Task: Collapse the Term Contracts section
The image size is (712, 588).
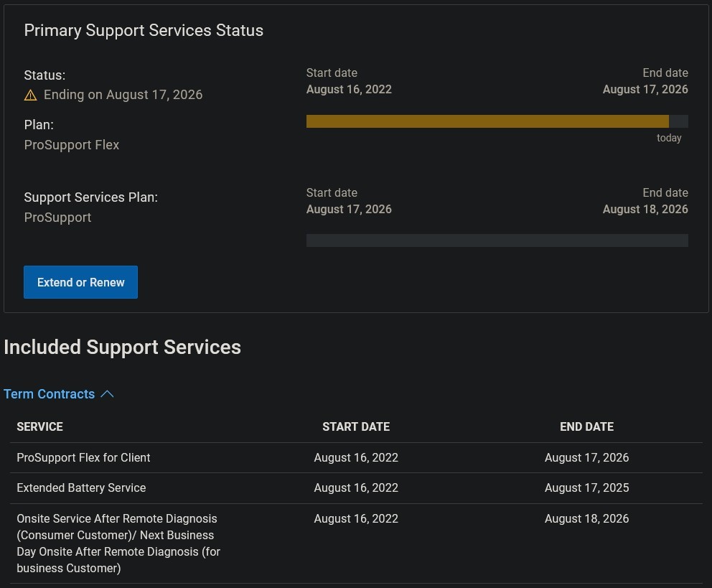Action: point(58,393)
